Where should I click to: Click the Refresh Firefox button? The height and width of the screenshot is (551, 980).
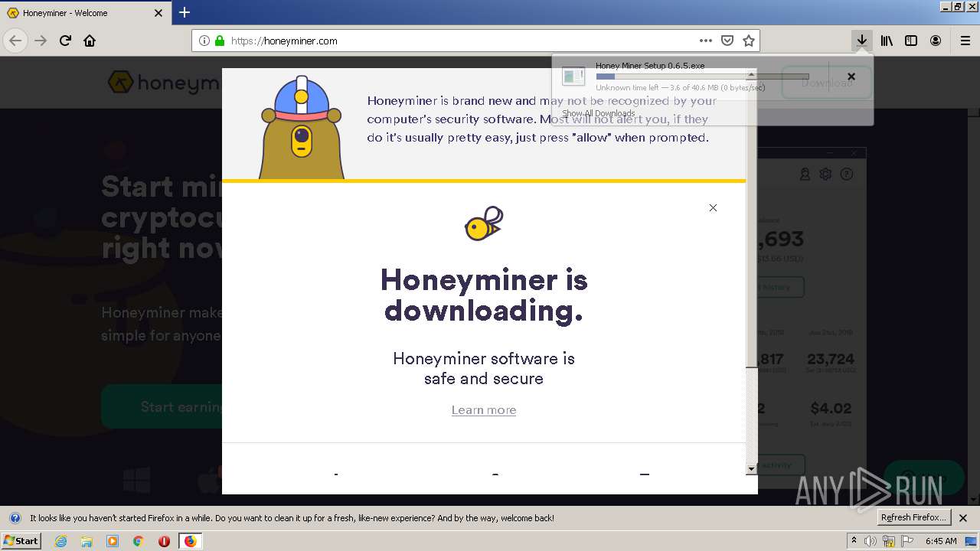[x=913, y=517]
